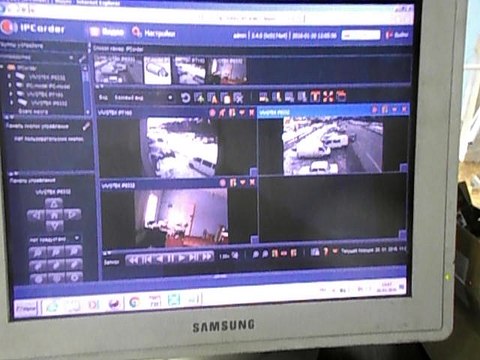This screenshot has width=480, height=360.
Task: Close the top-left camera pane
Action: [252, 112]
